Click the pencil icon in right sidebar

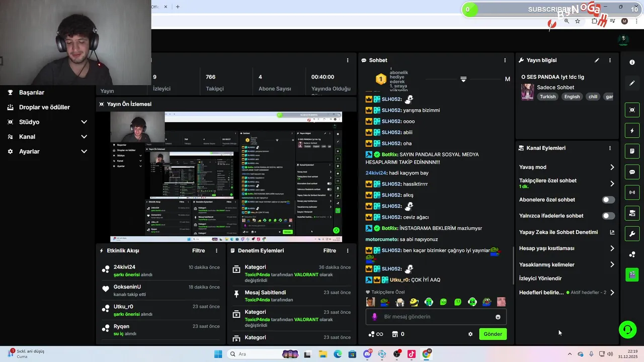click(632, 83)
